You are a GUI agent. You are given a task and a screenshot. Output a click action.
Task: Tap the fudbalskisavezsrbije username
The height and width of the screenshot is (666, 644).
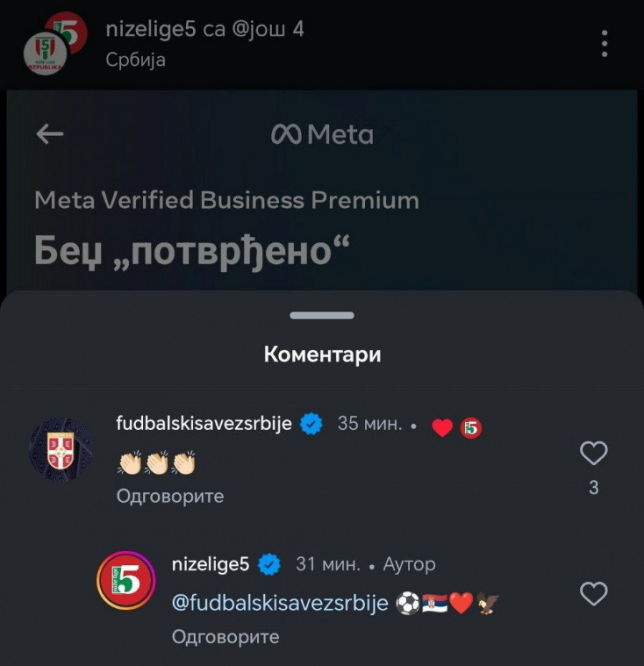tap(204, 423)
